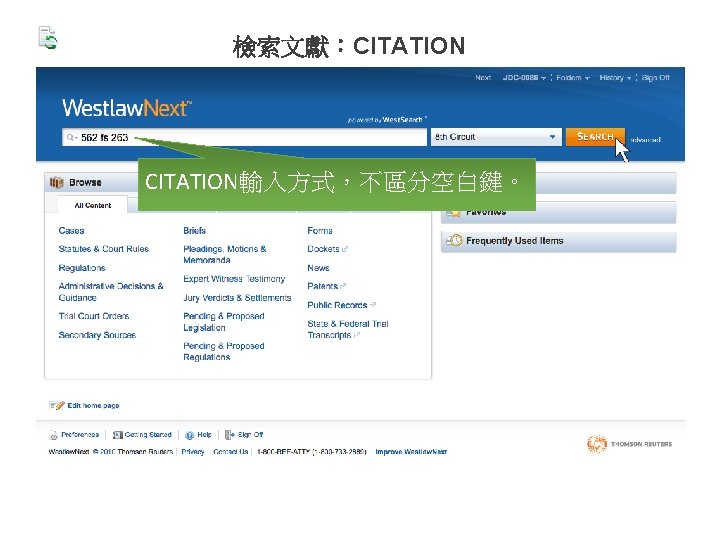
Task: Open the Cases link
Action: tap(71, 231)
